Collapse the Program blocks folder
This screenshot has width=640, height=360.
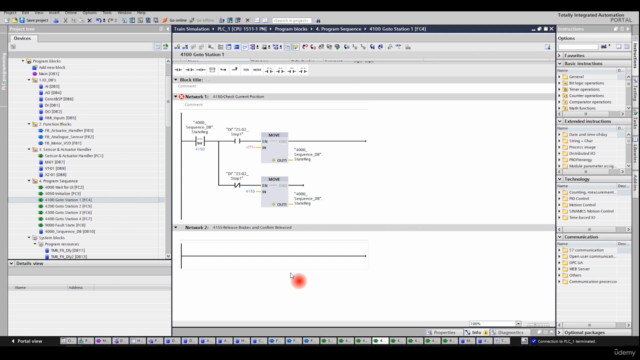pyautogui.click(x=23, y=61)
